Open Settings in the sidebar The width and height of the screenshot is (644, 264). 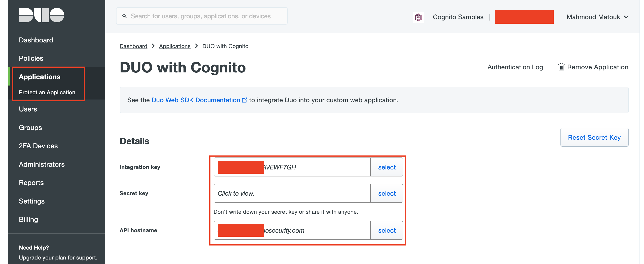[32, 201]
